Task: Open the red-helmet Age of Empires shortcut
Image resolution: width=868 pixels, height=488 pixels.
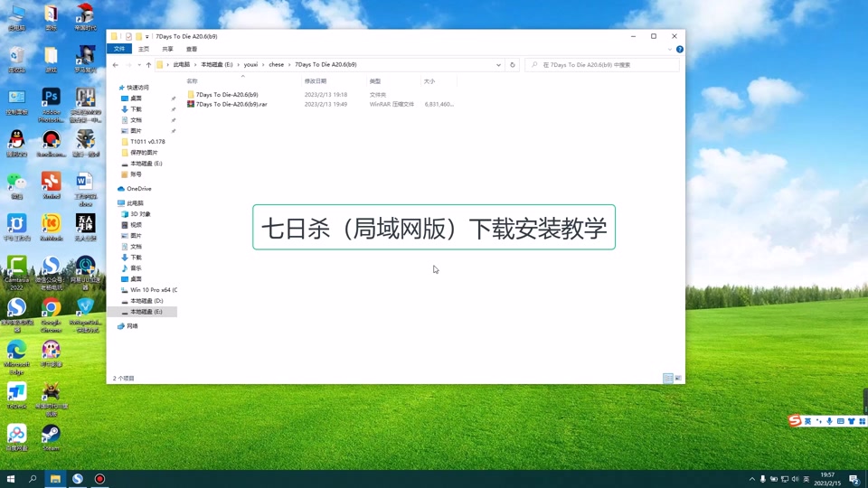Action: pyautogui.click(x=85, y=18)
